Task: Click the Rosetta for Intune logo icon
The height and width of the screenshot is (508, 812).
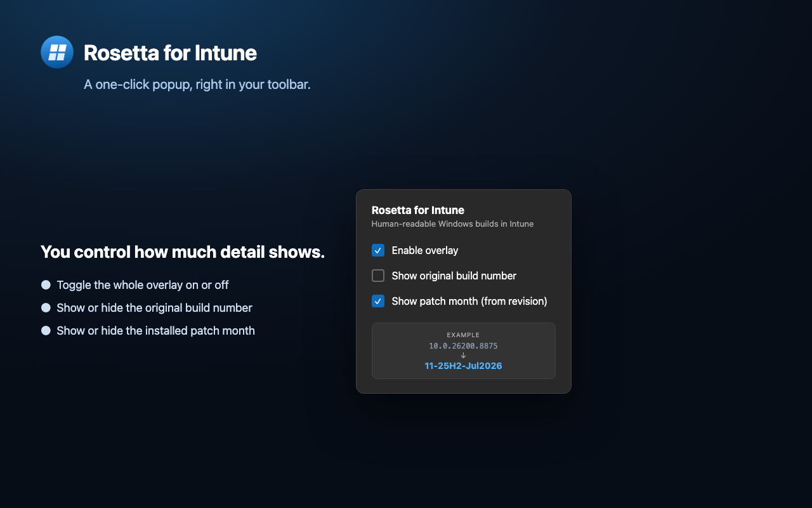Action: [57, 52]
